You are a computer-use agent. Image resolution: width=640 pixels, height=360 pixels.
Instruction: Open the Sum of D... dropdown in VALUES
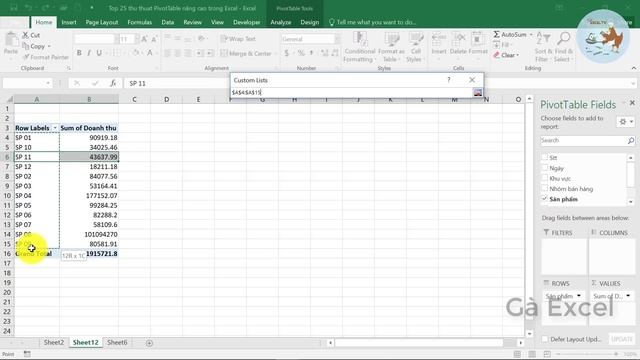tap(628, 296)
